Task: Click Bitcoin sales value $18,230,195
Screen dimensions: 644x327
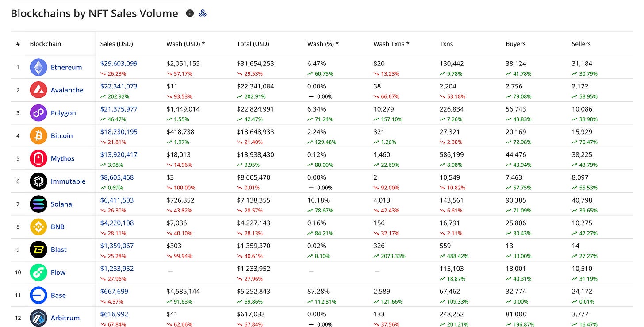Action: click(119, 131)
